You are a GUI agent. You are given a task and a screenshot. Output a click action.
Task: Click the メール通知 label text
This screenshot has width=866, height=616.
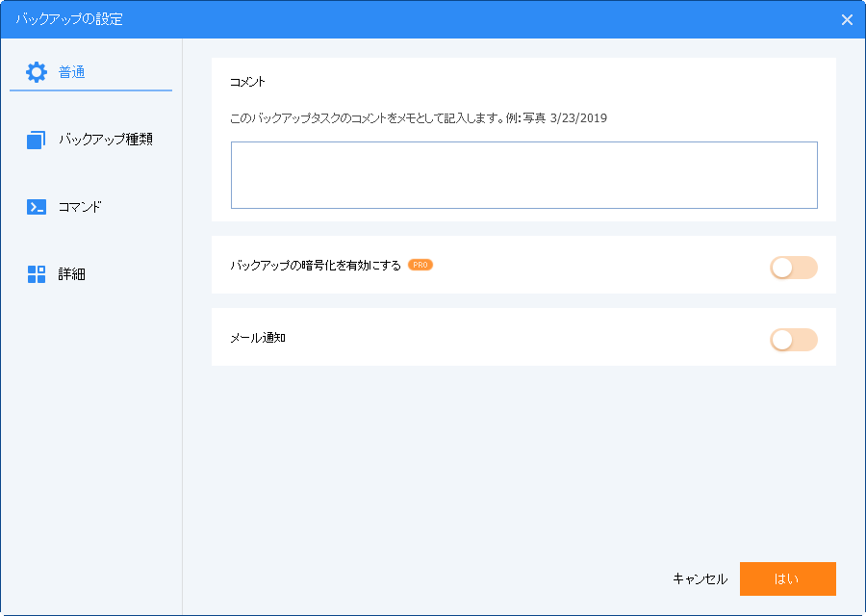[x=258, y=338]
